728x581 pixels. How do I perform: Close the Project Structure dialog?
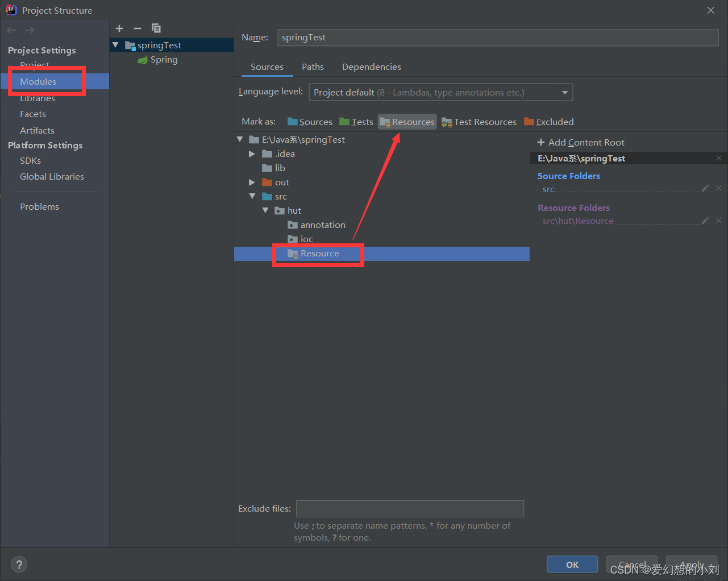click(711, 10)
